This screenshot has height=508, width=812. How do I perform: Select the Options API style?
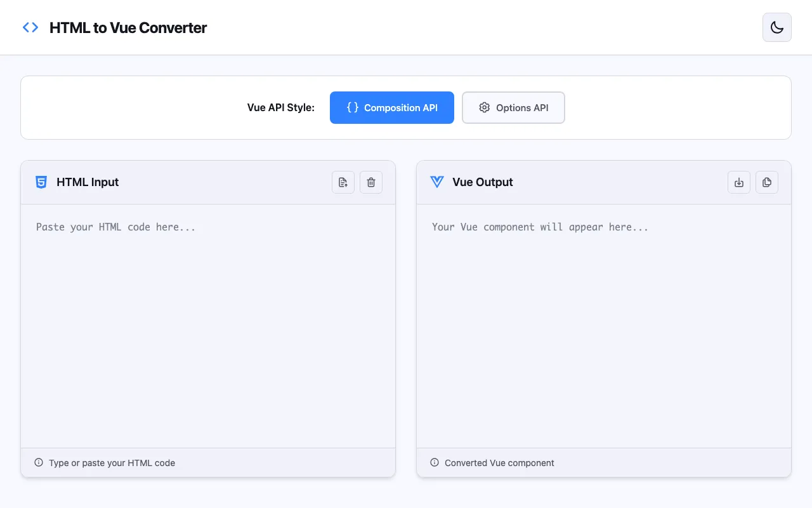coord(513,107)
